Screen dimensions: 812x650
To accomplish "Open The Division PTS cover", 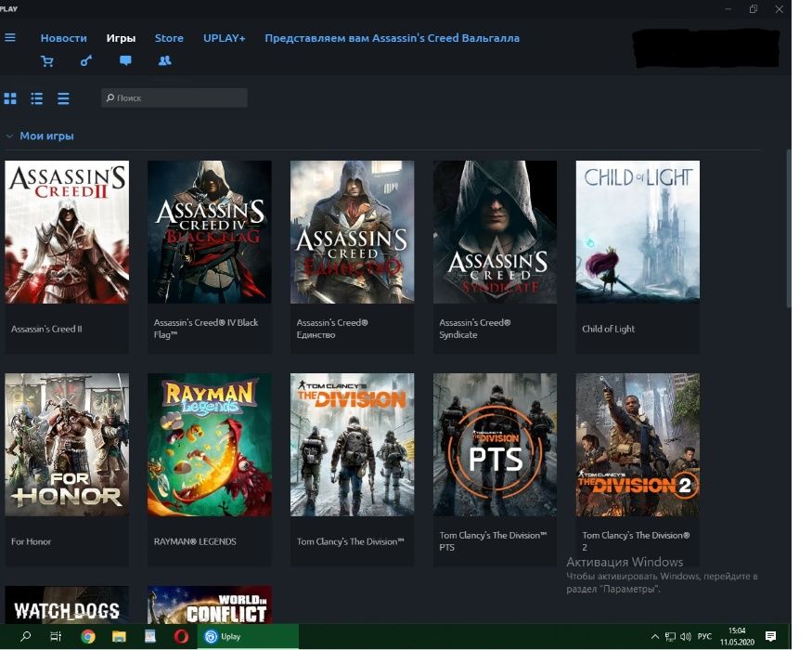I will 495,445.
